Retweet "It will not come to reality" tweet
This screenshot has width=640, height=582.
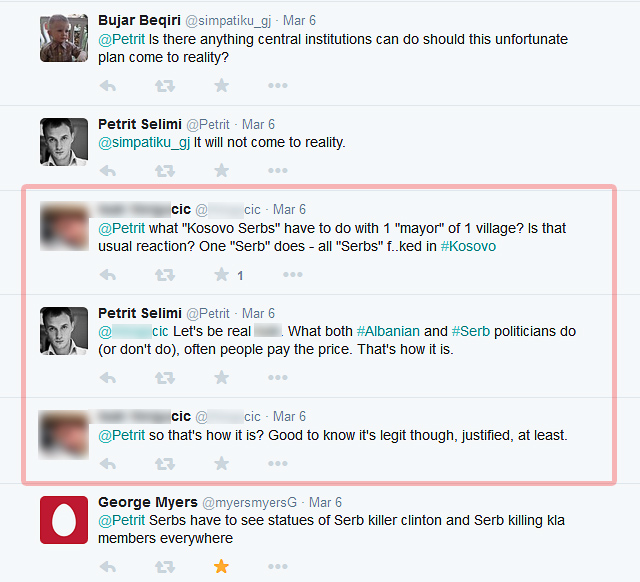tap(165, 170)
